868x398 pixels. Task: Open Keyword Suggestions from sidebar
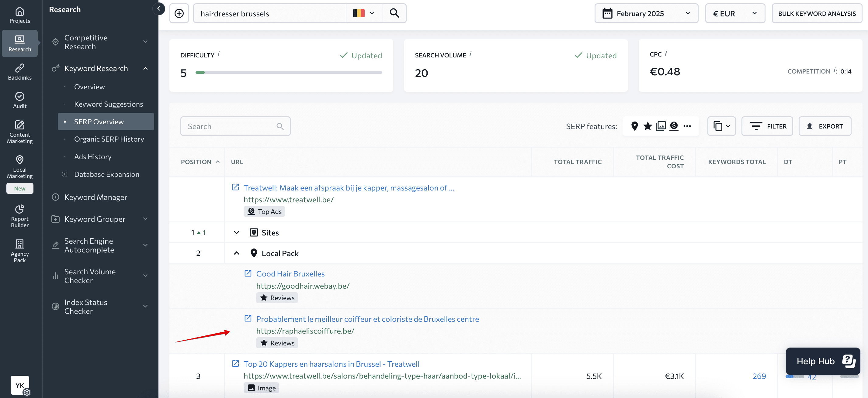109,103
